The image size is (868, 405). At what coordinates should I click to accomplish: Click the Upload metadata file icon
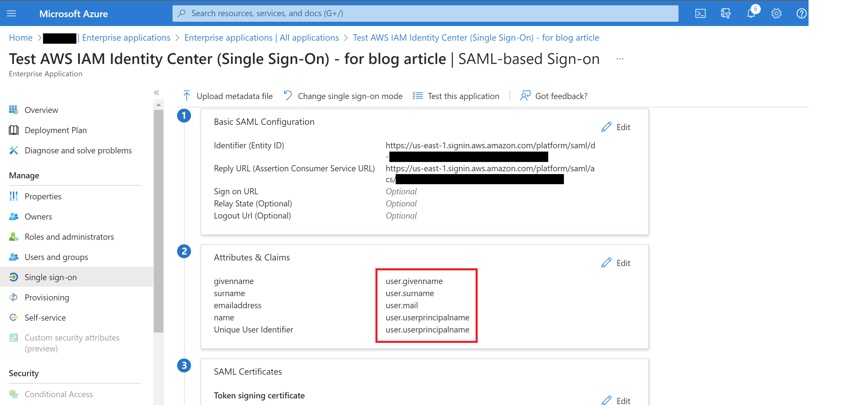point(186,95)
